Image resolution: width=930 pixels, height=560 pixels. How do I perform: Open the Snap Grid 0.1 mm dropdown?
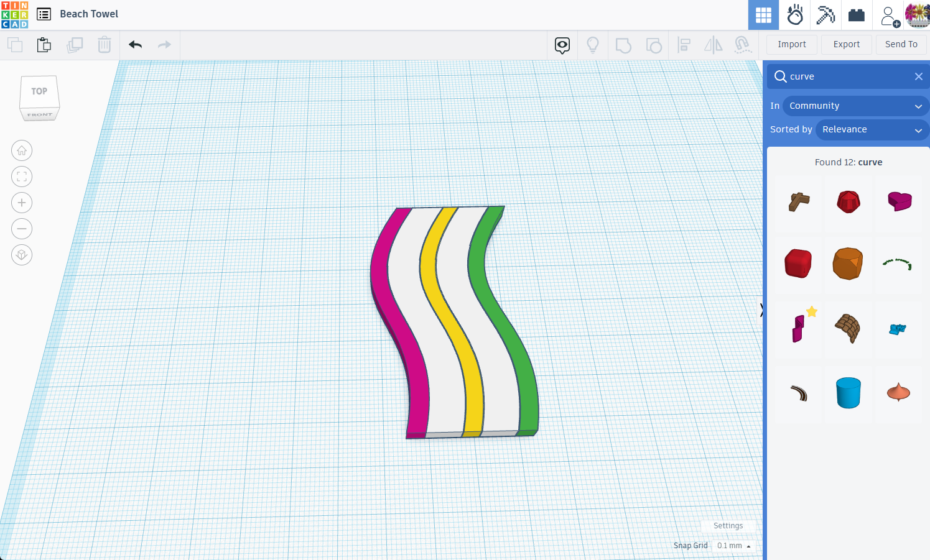point(734,546)
